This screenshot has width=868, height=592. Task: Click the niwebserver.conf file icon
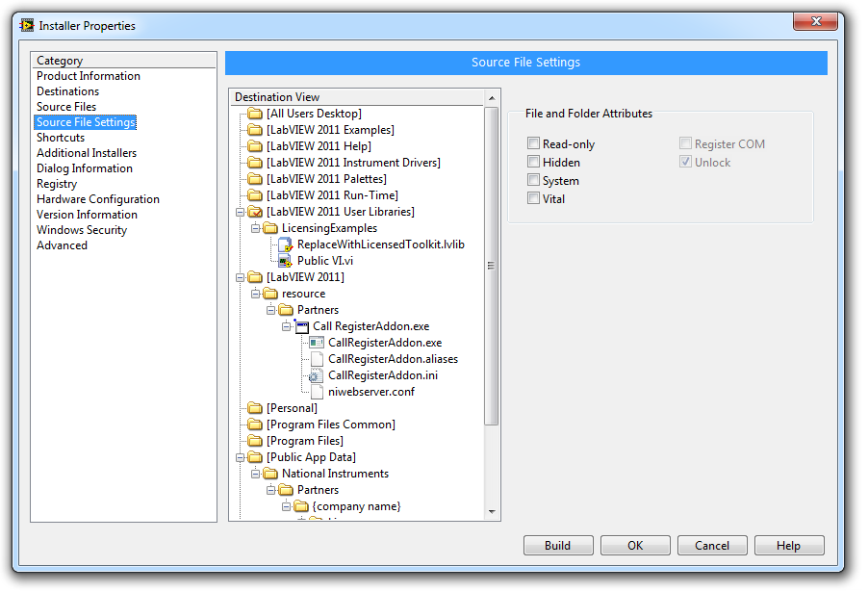pos(317,392)
